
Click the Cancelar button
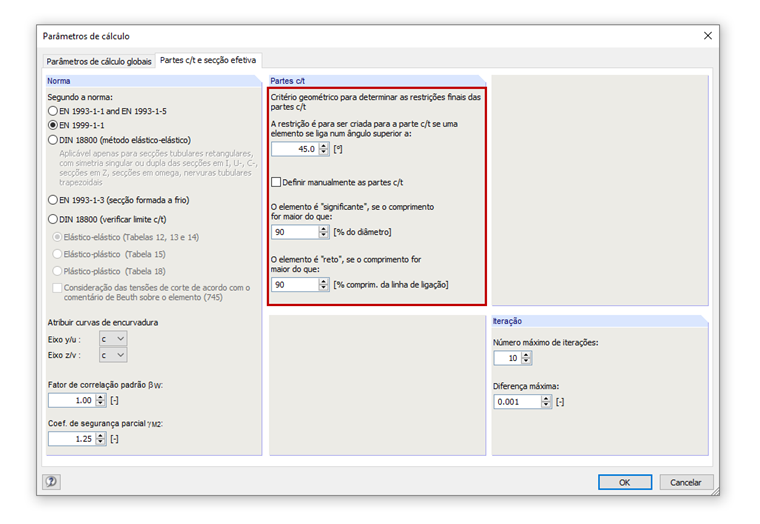point(686,482)
